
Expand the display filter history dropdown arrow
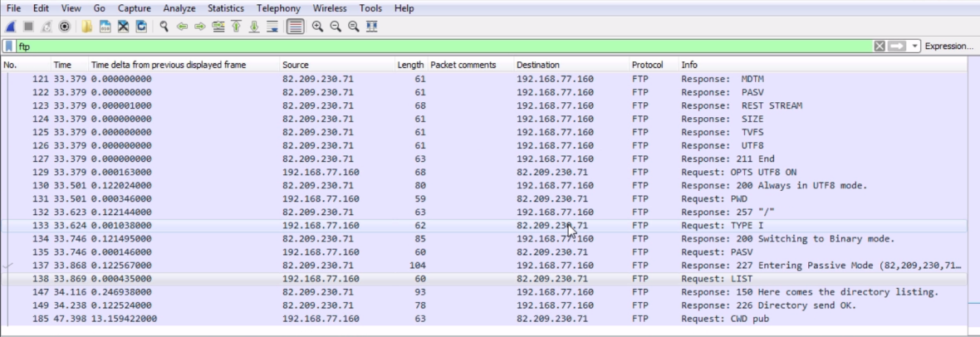click(x=915, y=46)
